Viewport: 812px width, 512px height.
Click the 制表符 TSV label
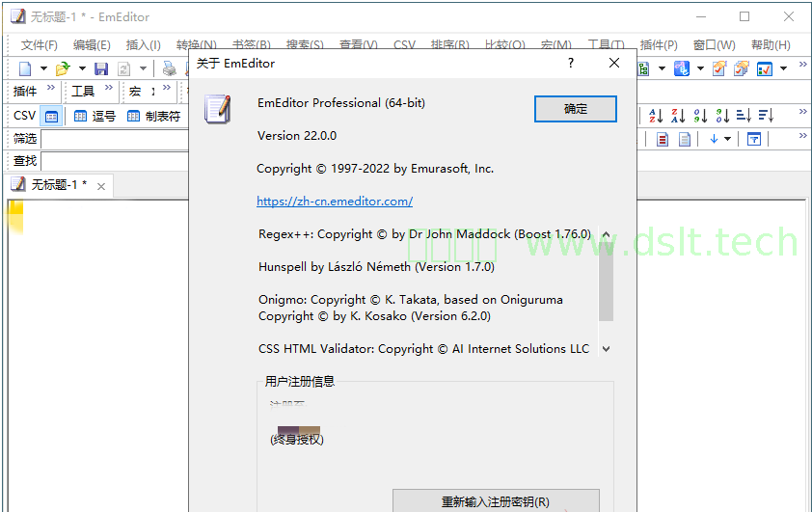pyautogui.click(x=163, y=117)
